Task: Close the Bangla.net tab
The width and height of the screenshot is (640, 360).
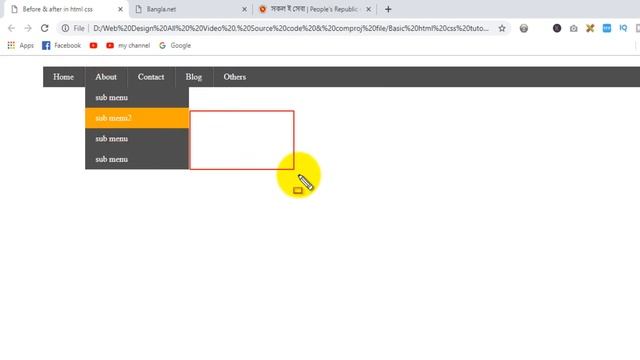Action: coord(244,9)
